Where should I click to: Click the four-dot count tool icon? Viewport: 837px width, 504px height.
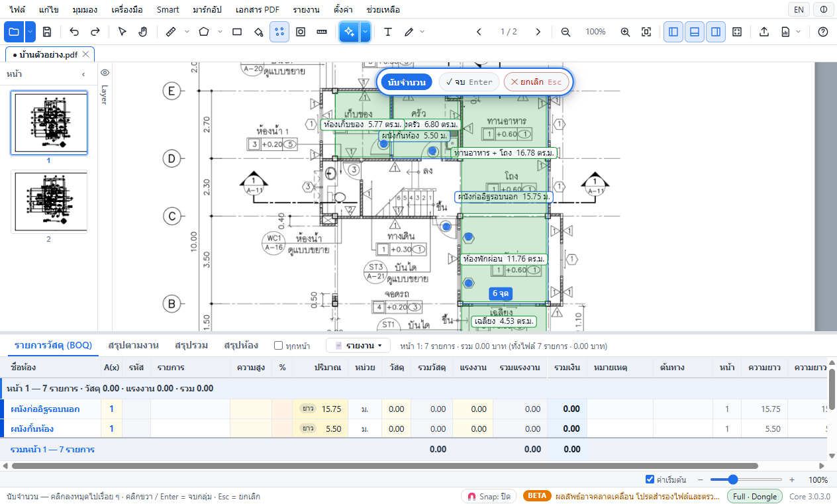279,32
